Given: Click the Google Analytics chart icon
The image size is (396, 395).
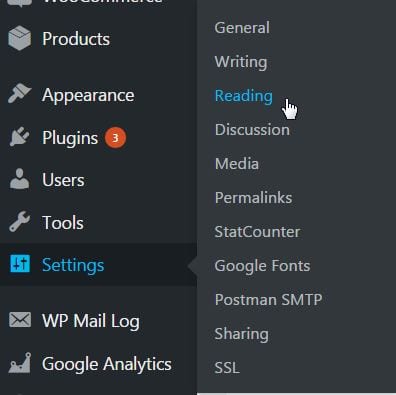Looking at the screenshot, I should click(20, 363).
